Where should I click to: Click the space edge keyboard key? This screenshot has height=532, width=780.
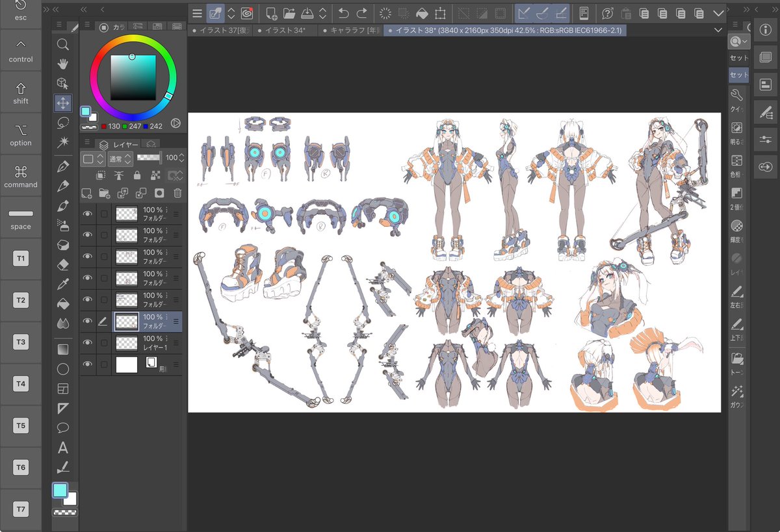pyautogui.click(x=21, y=218)
